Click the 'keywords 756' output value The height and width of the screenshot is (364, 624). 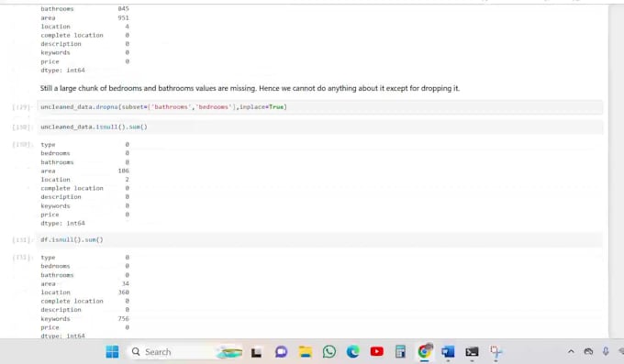(x=123, y=319)
